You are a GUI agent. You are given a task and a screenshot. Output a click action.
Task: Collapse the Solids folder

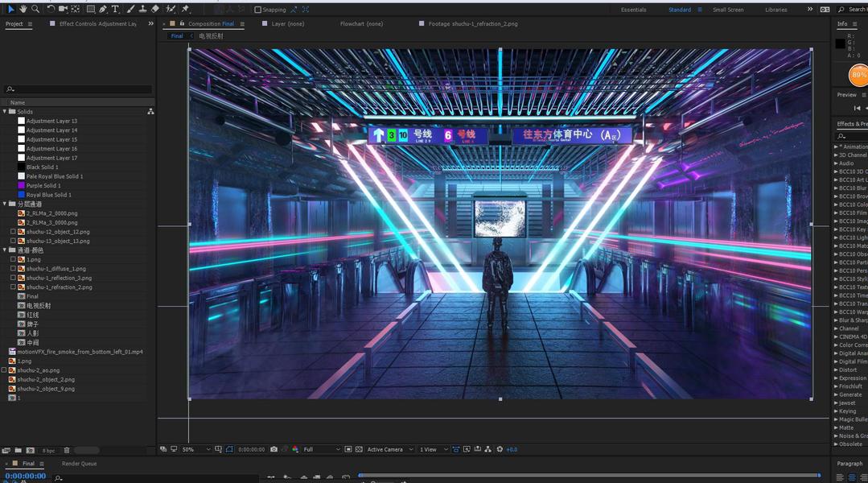(5, 111)
